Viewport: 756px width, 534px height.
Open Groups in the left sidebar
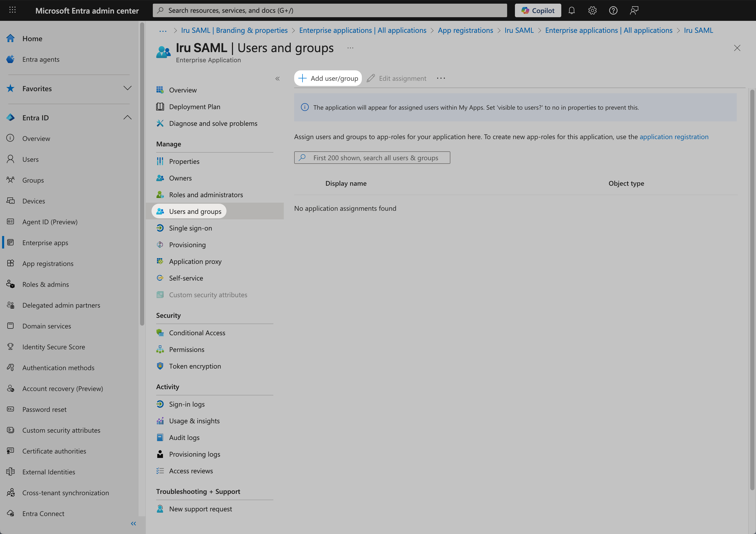(33, 180)
